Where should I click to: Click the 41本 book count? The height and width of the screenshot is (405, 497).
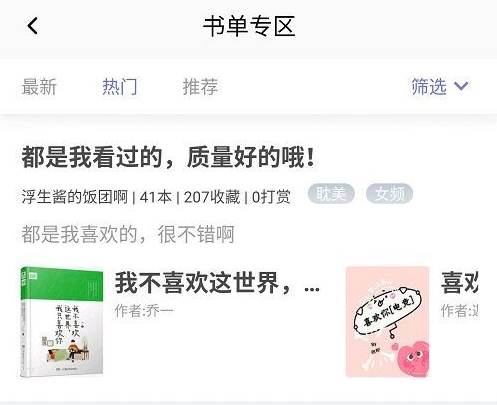(x=155, y=197)
